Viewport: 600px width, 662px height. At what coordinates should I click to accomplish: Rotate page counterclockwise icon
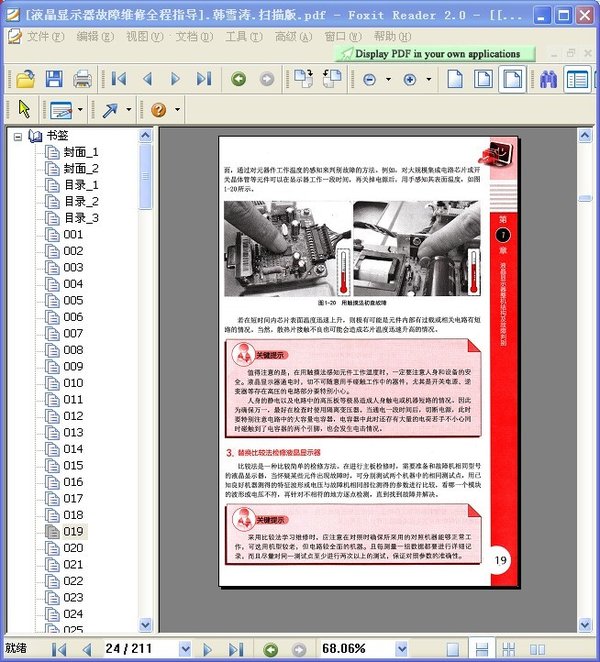(332, 79)
